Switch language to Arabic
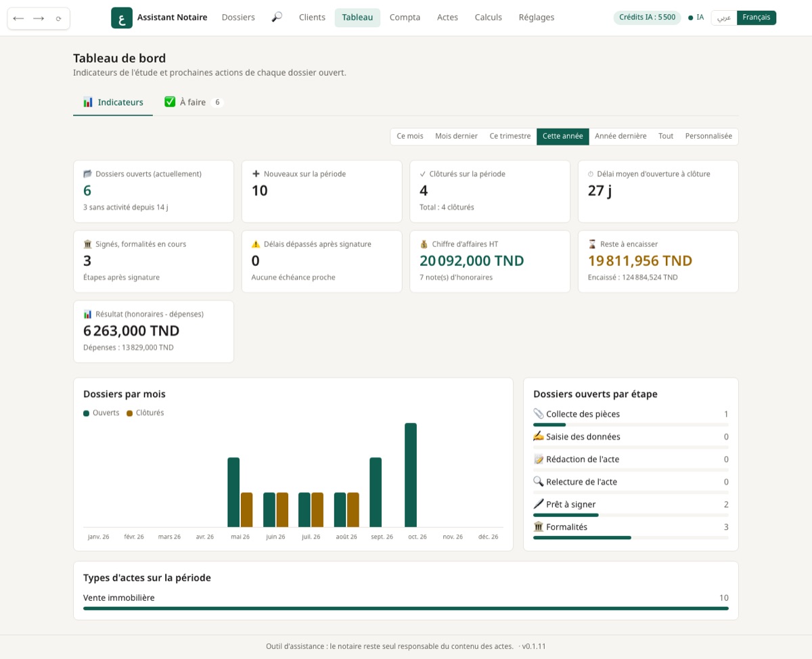Screen dimensions: 812x659 724,18
